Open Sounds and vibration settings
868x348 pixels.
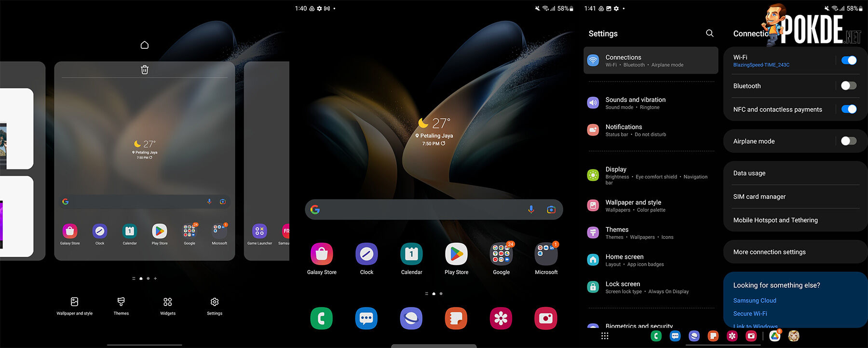click(x=651, y=103)
